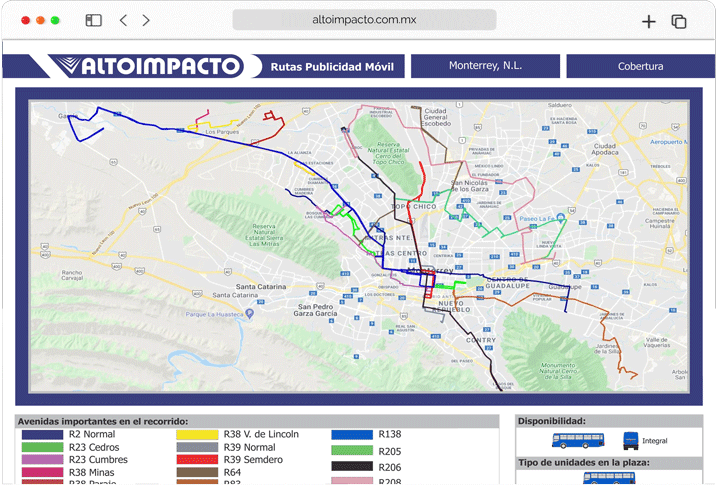717x487 pixels.
Task: Click the R23 Cumbres purple swatch
Action: 43,460
